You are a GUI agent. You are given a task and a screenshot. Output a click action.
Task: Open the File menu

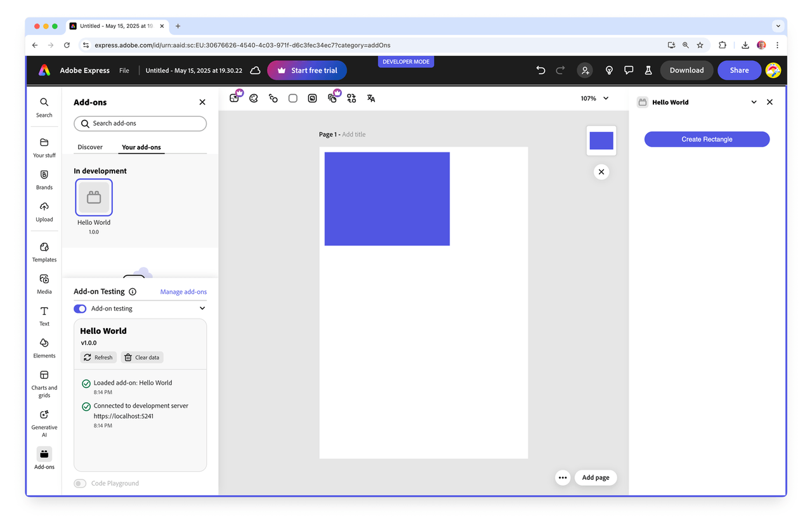(124, 70)
